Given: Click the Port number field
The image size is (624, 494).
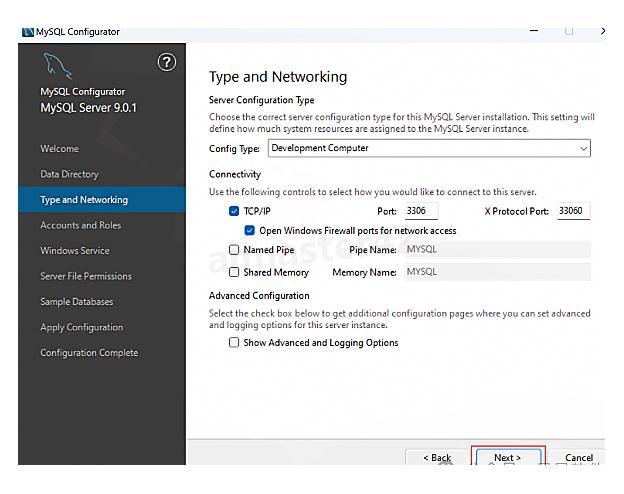Looking at the screenshot, I should (x=420, y=211).
